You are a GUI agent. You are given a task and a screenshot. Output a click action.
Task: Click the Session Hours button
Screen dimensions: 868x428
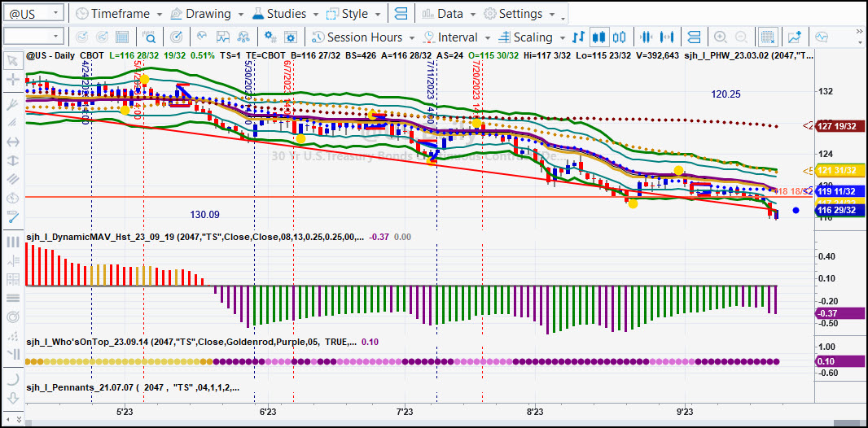pyautogui.click(x=357, y=37)
